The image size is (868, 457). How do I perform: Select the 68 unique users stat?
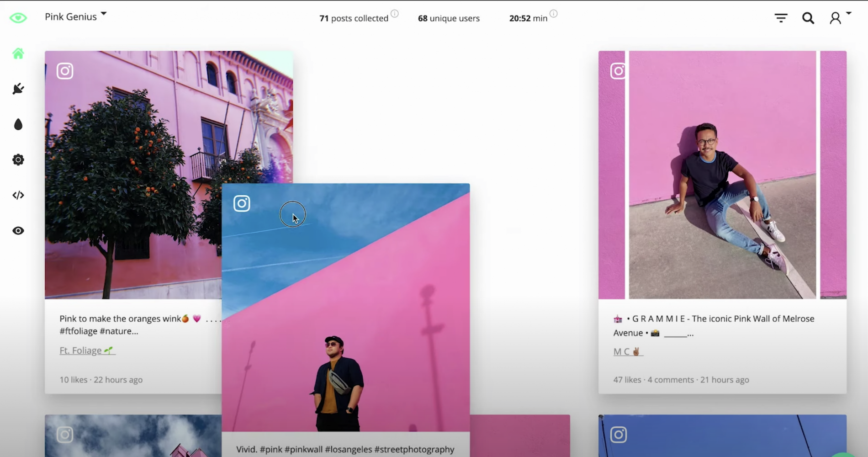pos(448,18)
